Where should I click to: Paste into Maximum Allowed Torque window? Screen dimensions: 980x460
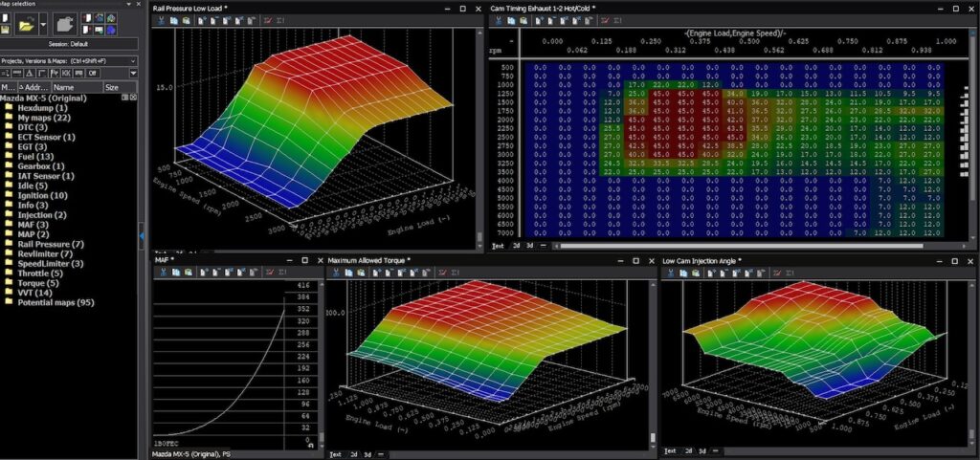click(362, 273)
